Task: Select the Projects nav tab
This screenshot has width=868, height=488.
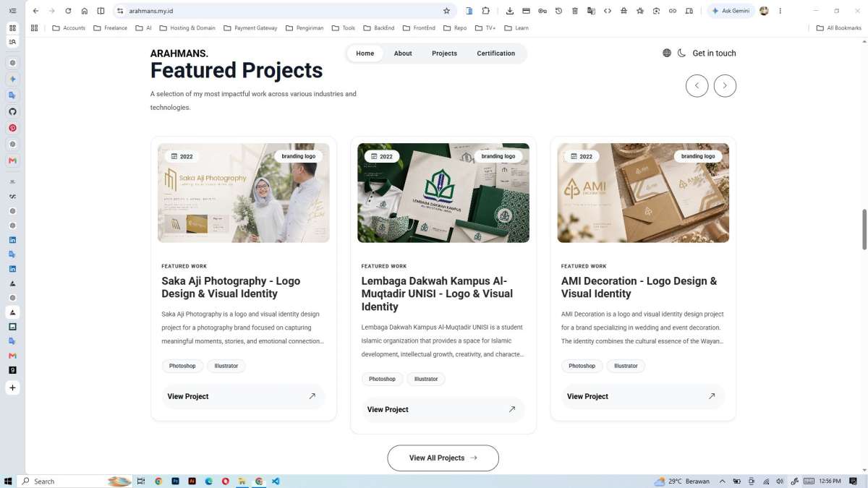Action: pyautogui.click(x=444, y=53)
